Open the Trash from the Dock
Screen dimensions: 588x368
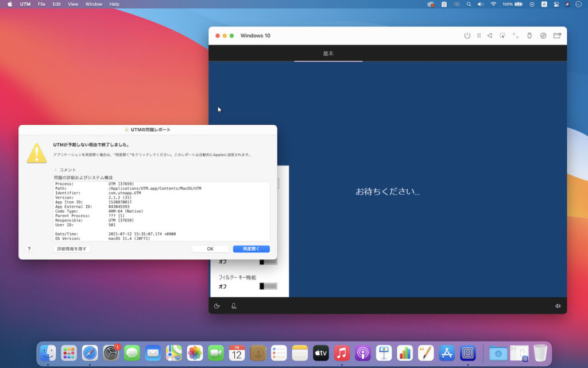click(540, 354)
